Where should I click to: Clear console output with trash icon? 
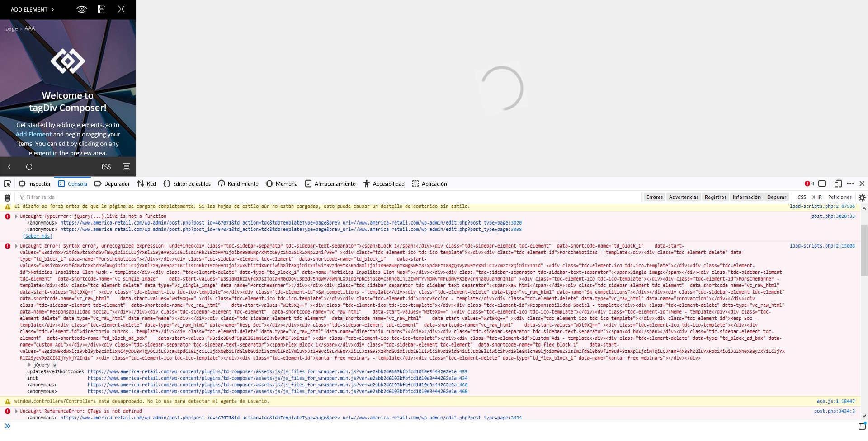click(7, 197)
